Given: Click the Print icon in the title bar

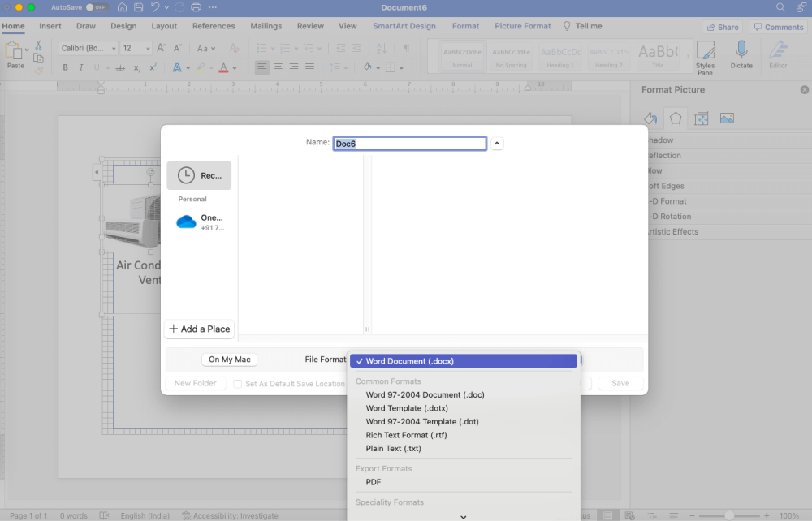Looking at the screenshot, I should point(195,7).
